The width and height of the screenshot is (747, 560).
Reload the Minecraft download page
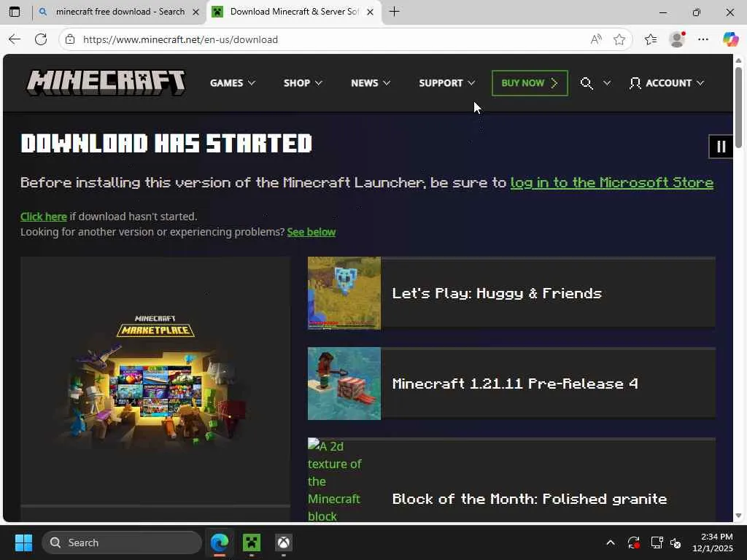tap(41, 39)
